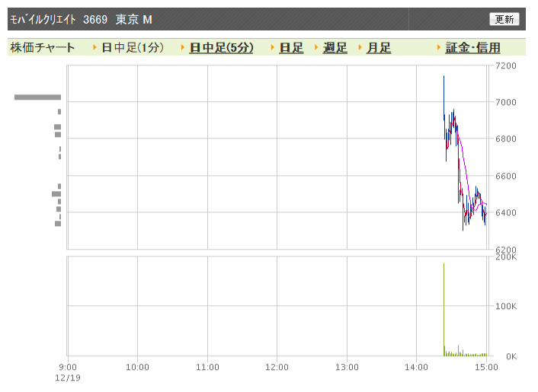Image resolution: width=538 pixels, height=392 pixels.
Task: Click the orange arrow before 週足
Action: click(x=316, y=47)
